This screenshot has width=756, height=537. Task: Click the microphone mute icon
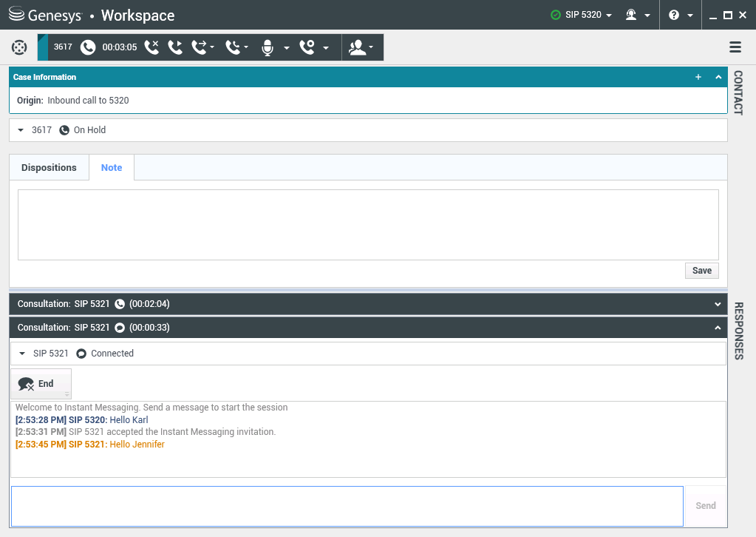pos(268,48)
